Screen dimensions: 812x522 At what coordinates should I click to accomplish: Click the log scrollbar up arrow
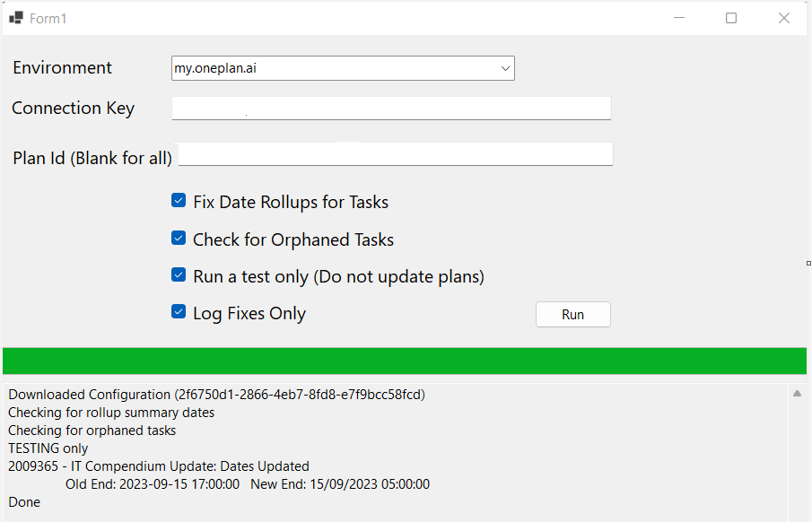coord(797,394)
